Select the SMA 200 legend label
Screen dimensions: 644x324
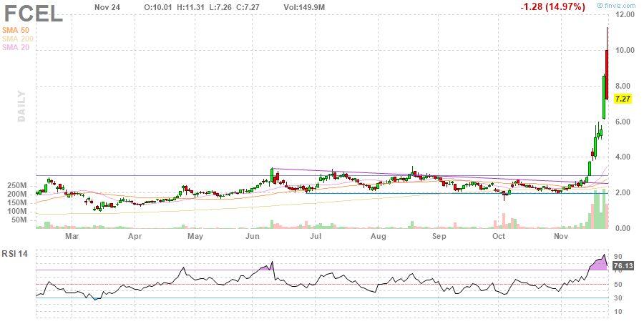coord(18,39)
